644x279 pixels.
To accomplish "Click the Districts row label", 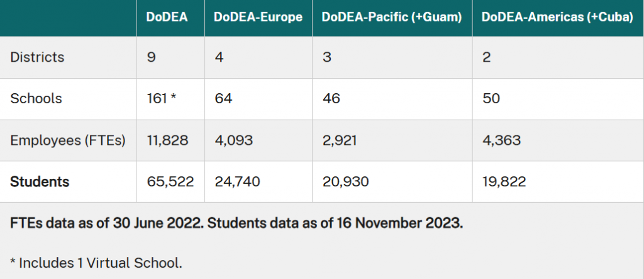I will click(x=37, y=57).
